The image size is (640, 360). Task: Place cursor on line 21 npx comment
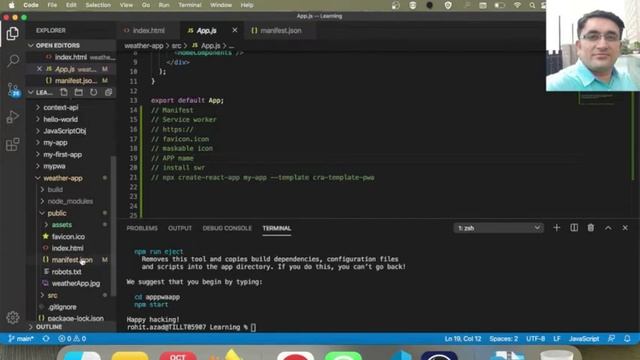coord(262,178)
